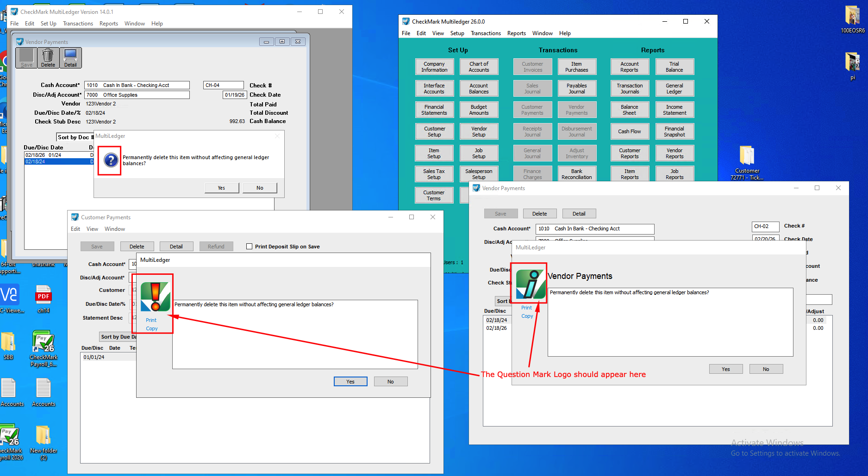Image resolution: width=868 pixels, height=476 pixels.
Task: Launch CheckMark Payroll 26 desktop shortcut
Action: (x=44, y=349)
